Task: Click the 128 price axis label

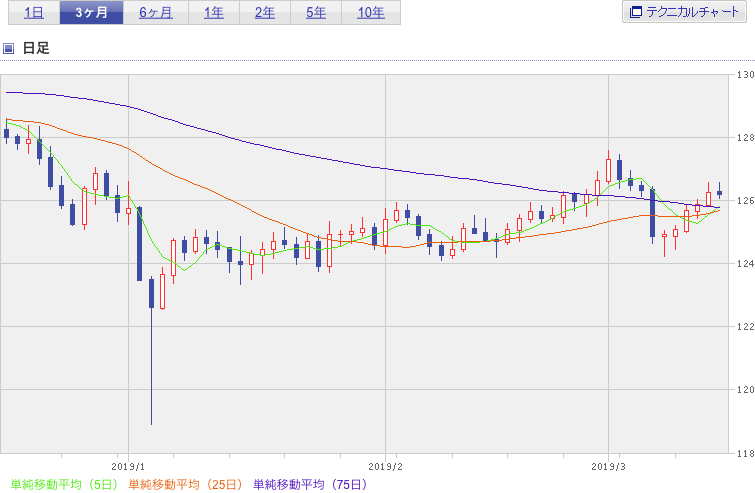Action: point(745,138)
